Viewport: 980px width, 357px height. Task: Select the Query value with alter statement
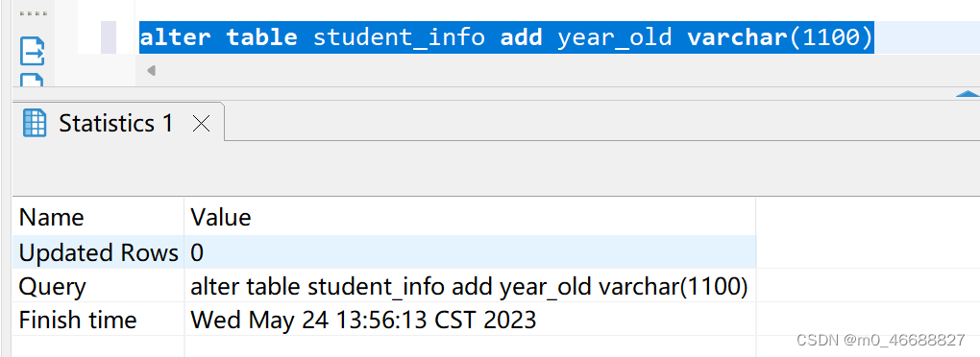[470, 286]
